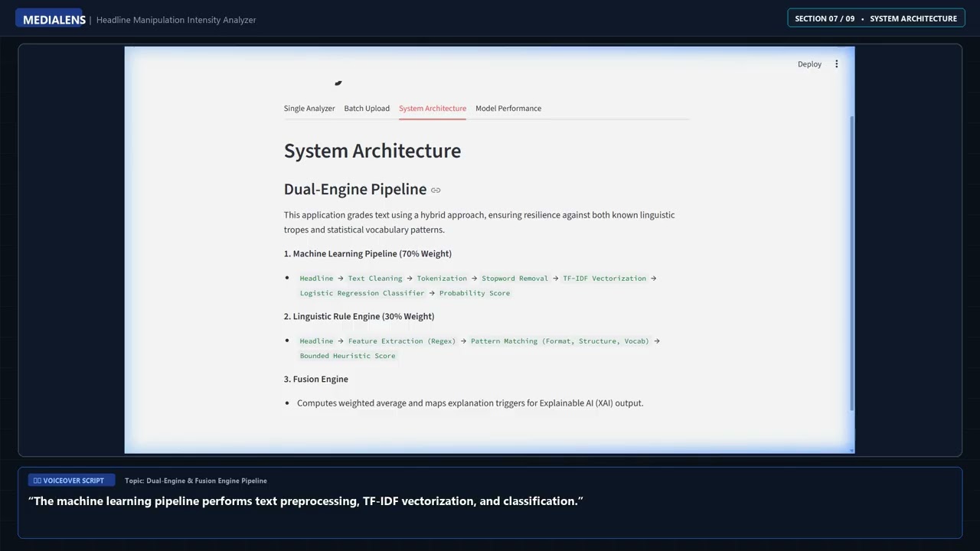
Task: Click the Voiceover Script label
Action: [x=71, y=481]
